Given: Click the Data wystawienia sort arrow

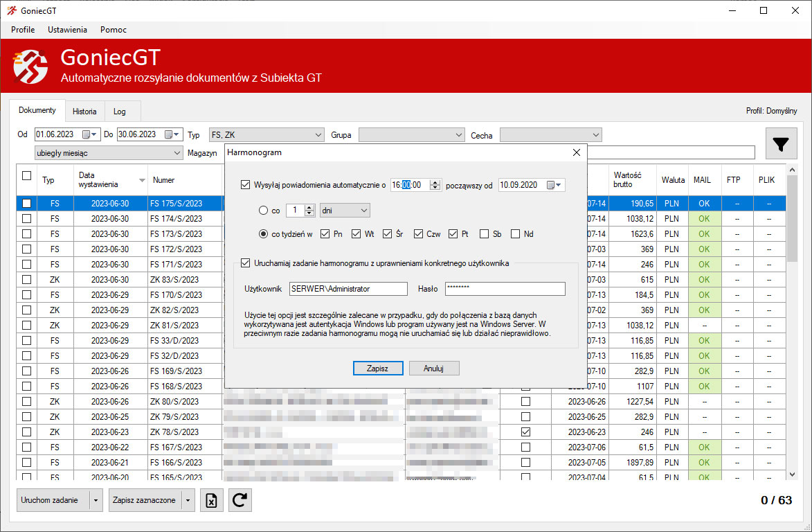Looking at the screenshot, I should click(142, 180).
